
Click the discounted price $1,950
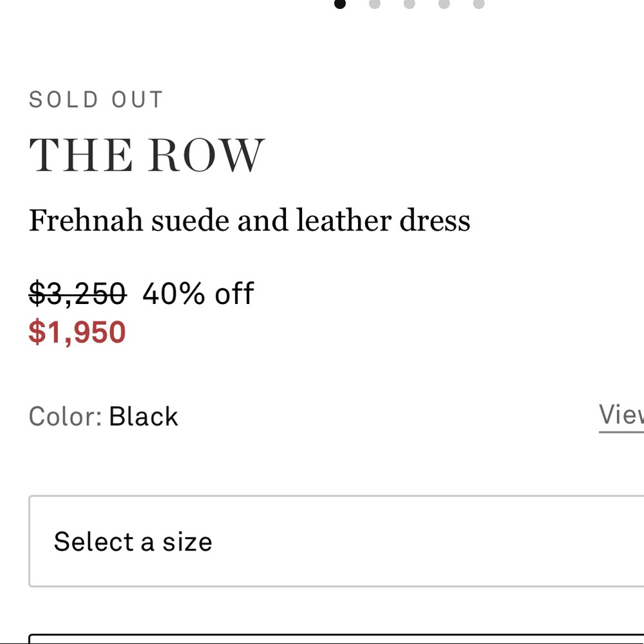coord(77,333)
